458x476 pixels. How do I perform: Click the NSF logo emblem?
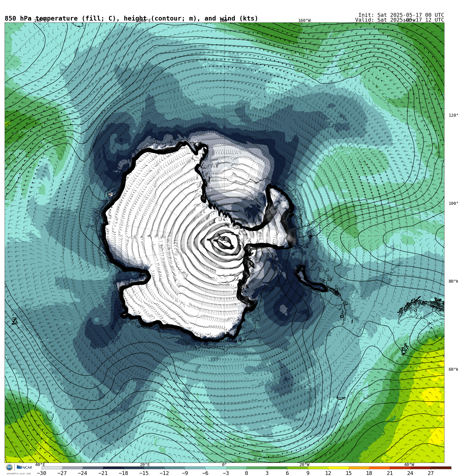coord(9,467)
